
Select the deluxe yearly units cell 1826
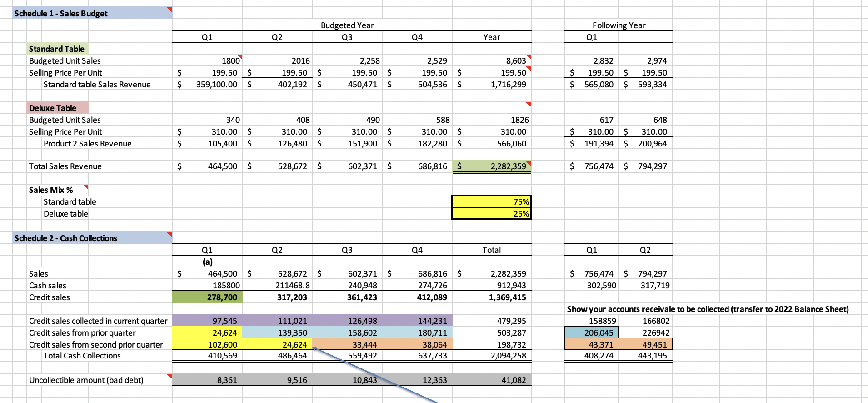pos(492,120)
